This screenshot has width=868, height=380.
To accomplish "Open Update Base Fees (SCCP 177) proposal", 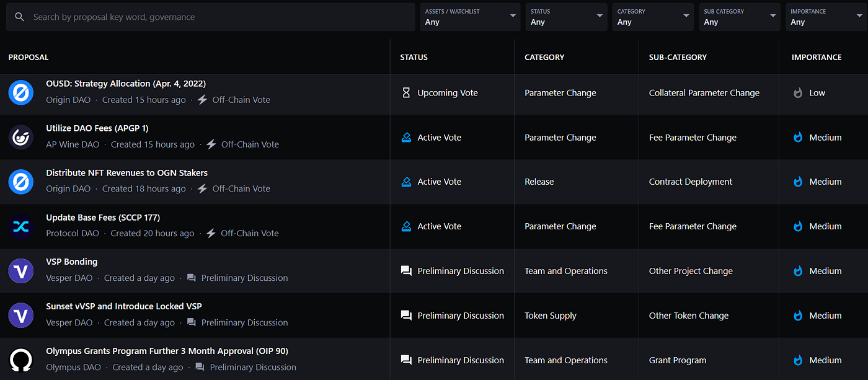I will (x=103, y=218).
